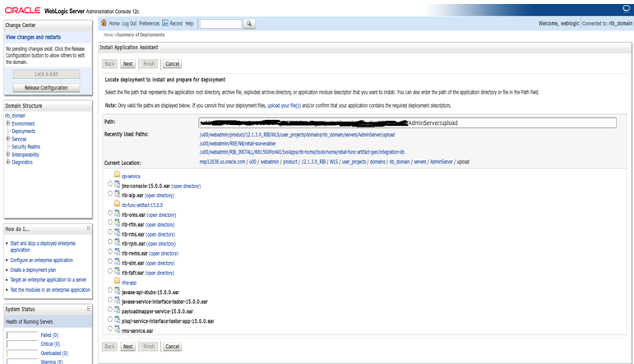634x364 pixels.
Task: Open directory for rib-rwms.ear
Action: 164,254
